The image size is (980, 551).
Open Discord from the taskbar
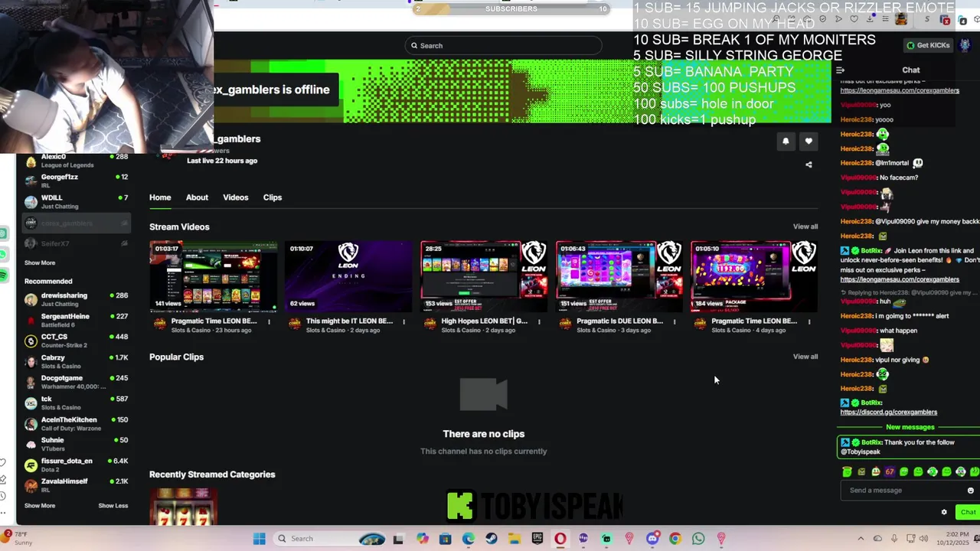coord(652,539)
